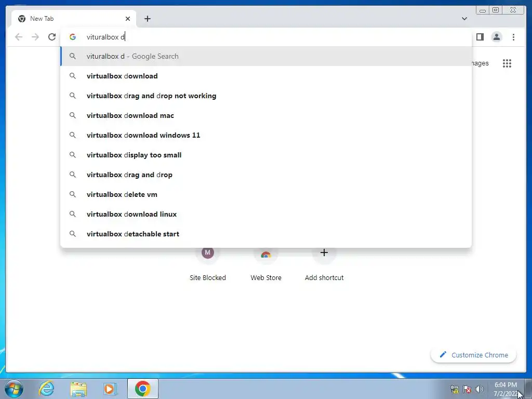Choose 'virtualbox download' suggestion

click(266, 76)
